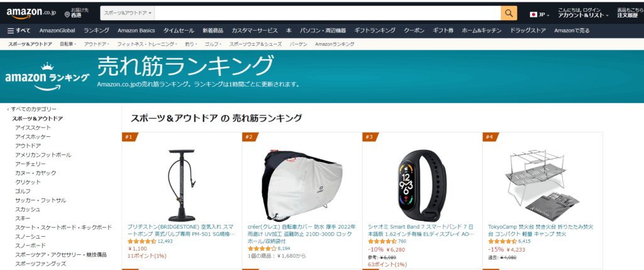Click the star rating of the Bridgestone pump

[142, 241]
